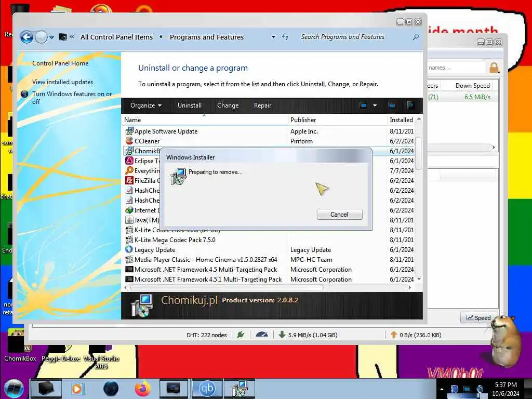Select Legacy Update program entry
Image resolution: width=532 pixels, height=399 pixels.
pyautogui.click(x=268, y=250)
